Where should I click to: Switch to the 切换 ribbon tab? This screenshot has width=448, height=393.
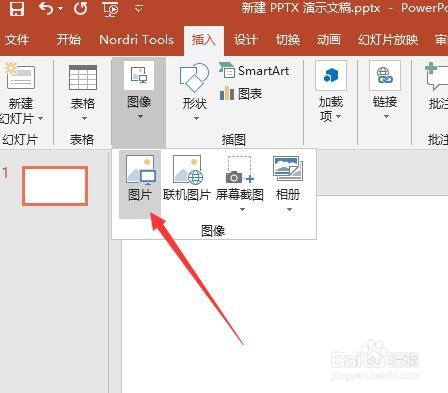[x=288, y=40]
